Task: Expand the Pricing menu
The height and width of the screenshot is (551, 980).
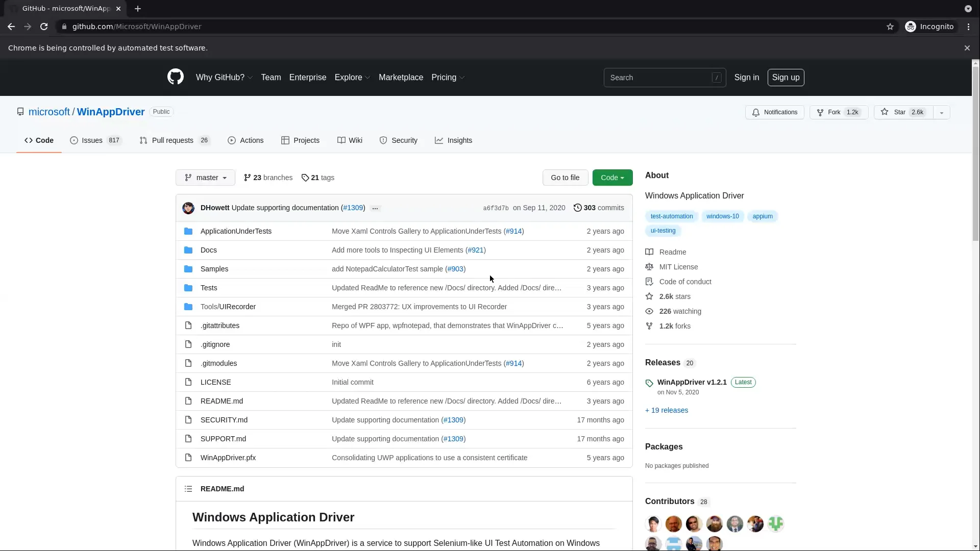Action: click(x=448, y=78)
